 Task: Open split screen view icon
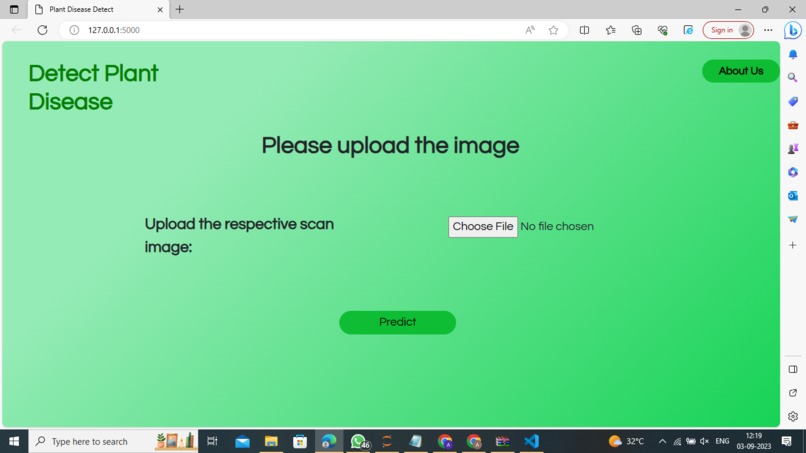(x=584, y=30)
